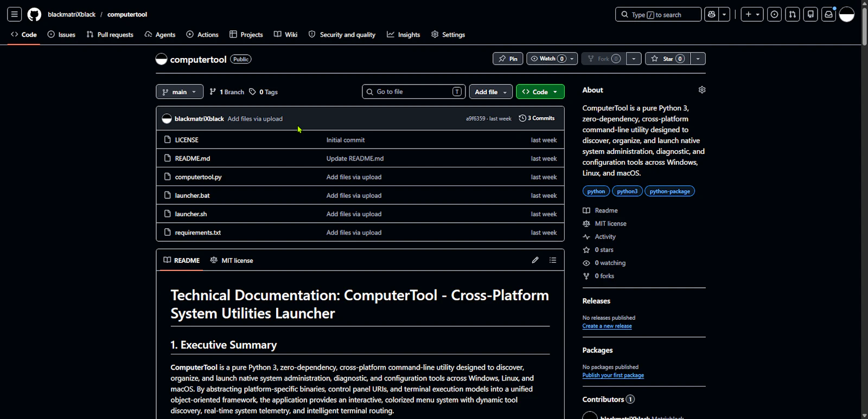Image resolution: width=868 pixels, height=419 pixels.
Task: Open the Insights tab
Action: coord(404,35)
